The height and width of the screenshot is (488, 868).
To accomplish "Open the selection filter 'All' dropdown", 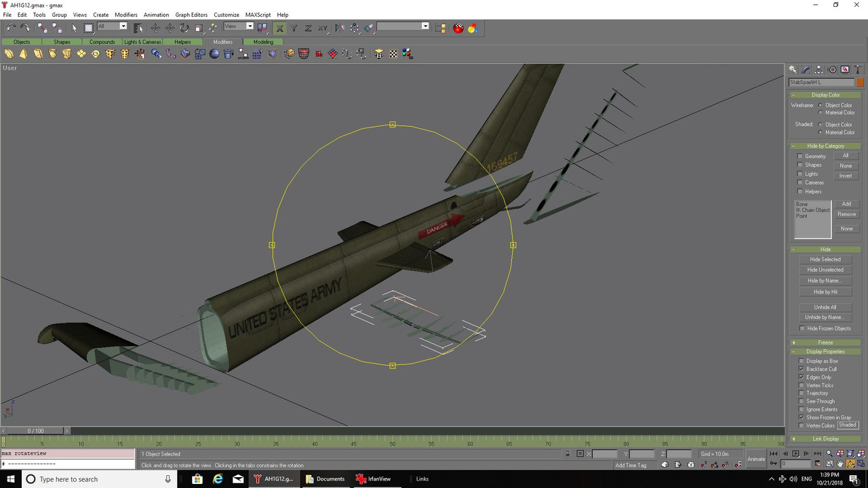I will [x=113, y=26].
